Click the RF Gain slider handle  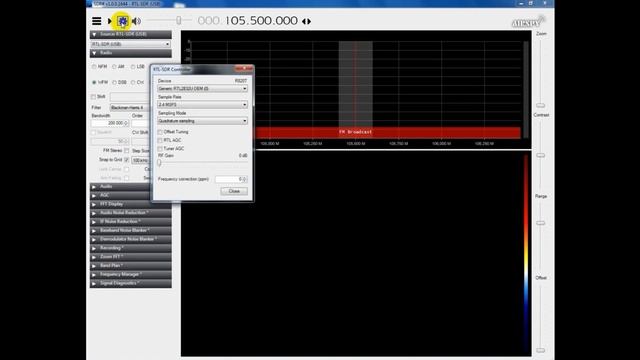(160, 162)
